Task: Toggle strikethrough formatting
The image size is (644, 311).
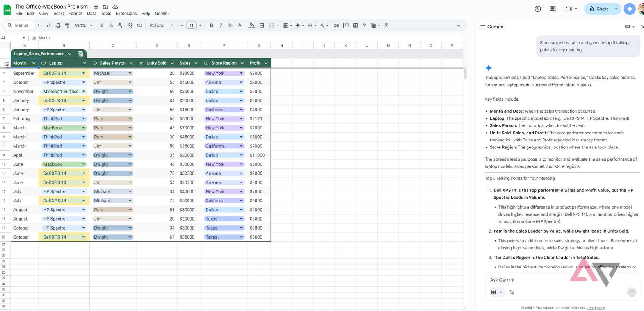Action: (x=230, y=25)
